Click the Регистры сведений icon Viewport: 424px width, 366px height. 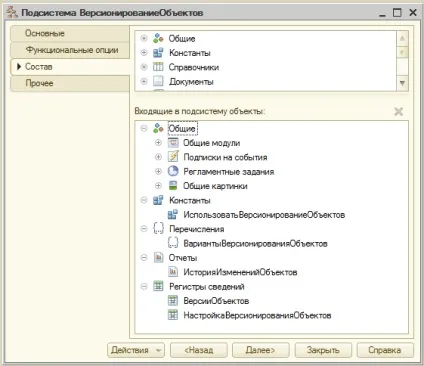click(158, 286)
